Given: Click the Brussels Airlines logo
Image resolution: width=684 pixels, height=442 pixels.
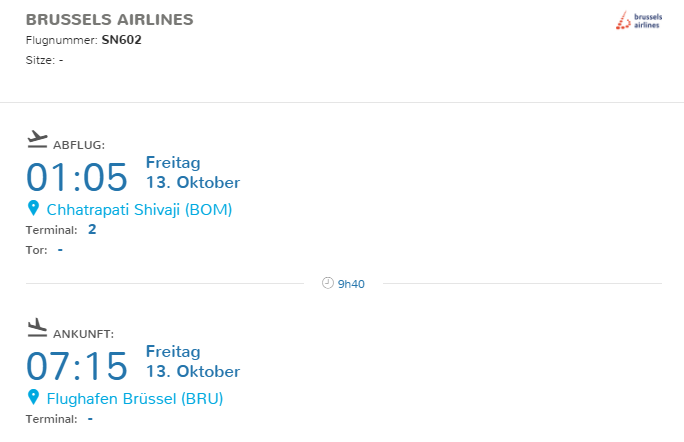Looking at the screenshot, I should pos(638,20).
